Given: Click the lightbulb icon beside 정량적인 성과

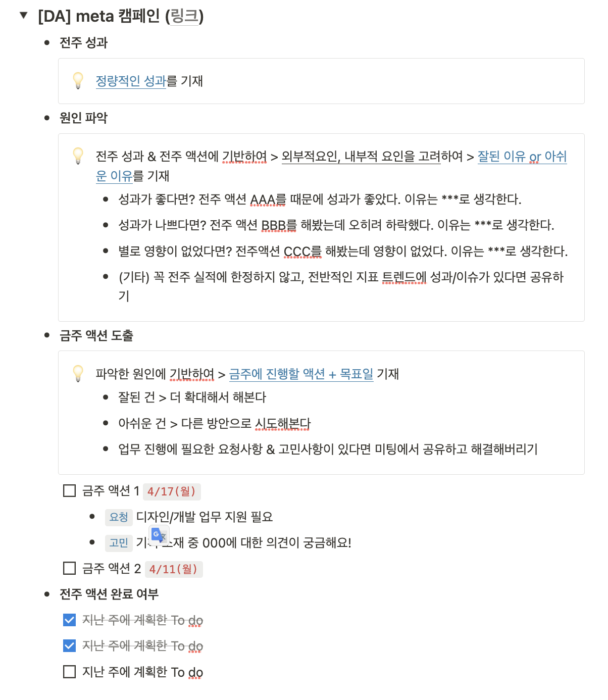Looking at the screenshot, I should click(78, 81).
